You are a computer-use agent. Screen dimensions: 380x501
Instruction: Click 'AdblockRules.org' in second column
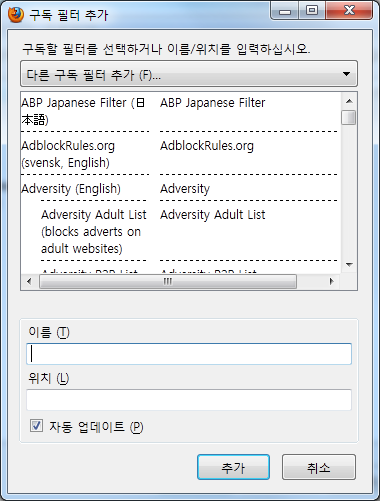tap(207, 146)
